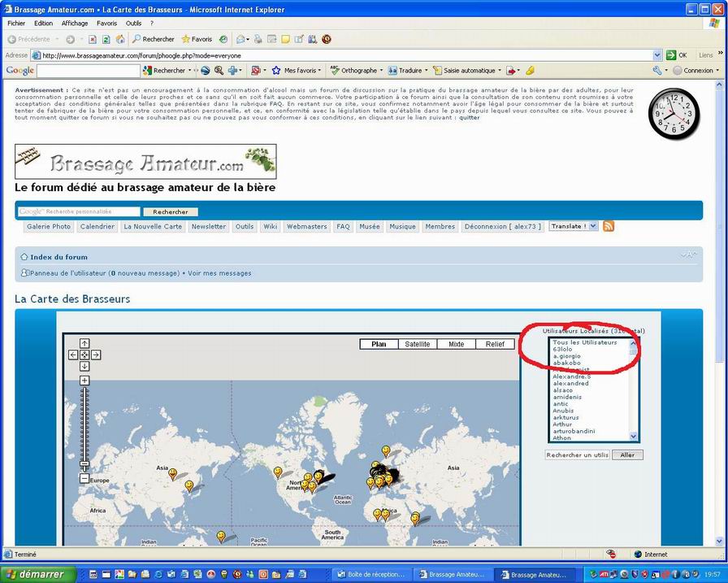Click the site's Rechercher button under logo
This screenshot has height=583, width=728.
point(171,212)
